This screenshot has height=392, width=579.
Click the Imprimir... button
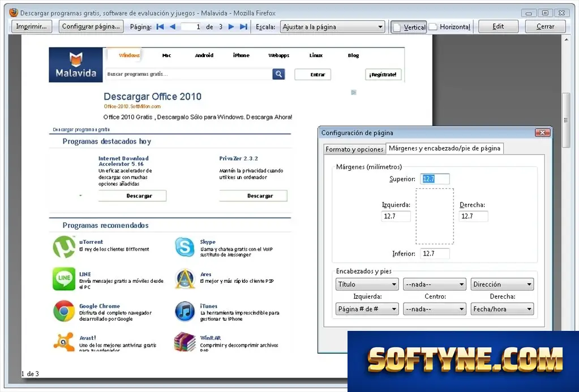[31, 27]
